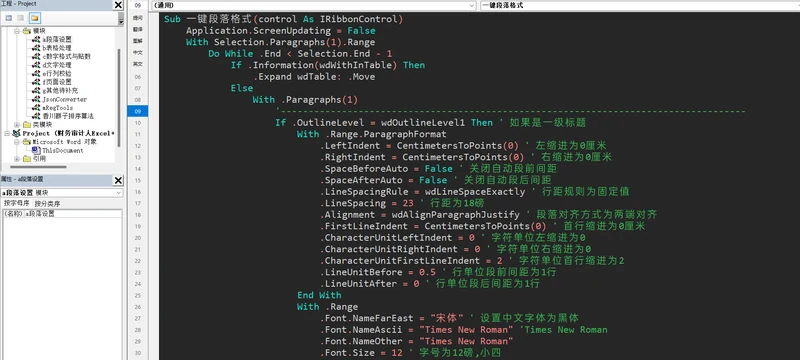Select the 类模块 folder label

point(42,125)
